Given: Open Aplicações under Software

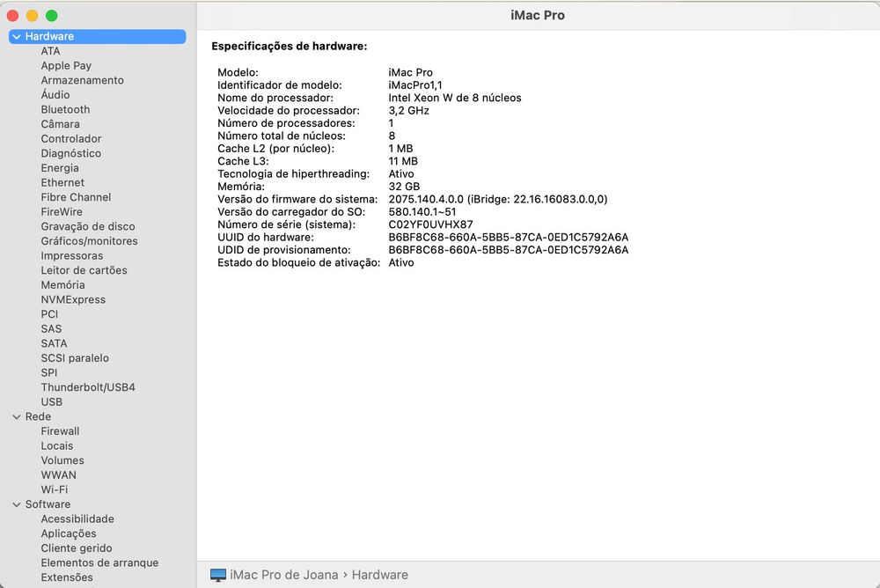Looking at the screenshot, I should coord(69,533).
